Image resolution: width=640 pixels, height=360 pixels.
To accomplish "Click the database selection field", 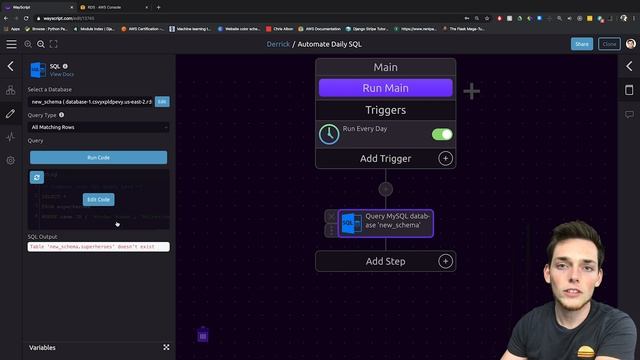I will [91, 102].
